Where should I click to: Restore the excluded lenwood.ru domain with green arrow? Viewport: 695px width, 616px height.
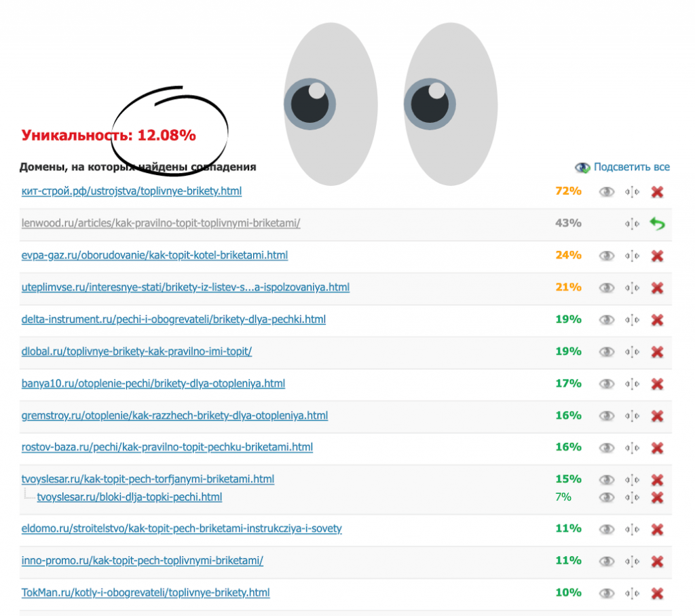pyautogui.click(x=657, y=223)
